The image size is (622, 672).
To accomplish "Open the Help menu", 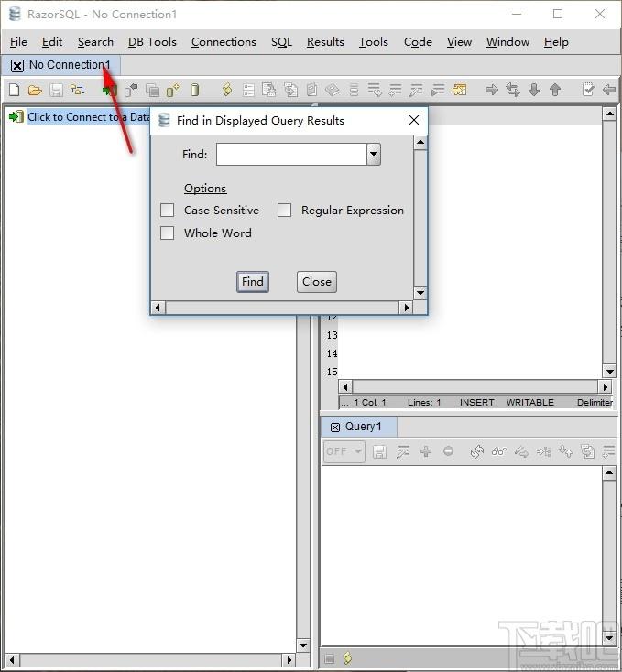I will click(x=556, y=42).
